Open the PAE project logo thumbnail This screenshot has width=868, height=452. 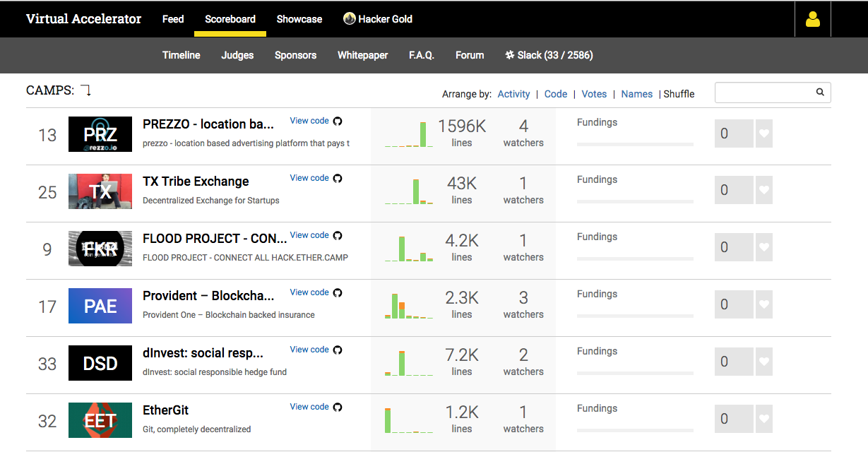tap(100, 306)
